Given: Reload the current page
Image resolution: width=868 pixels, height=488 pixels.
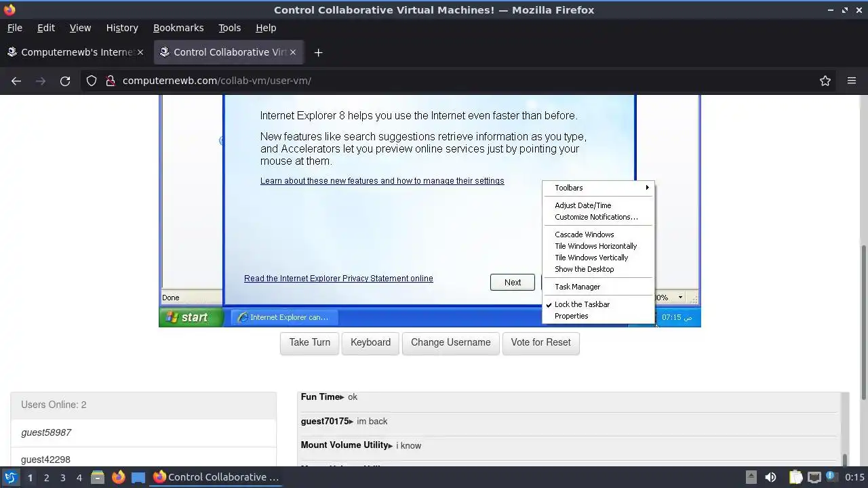Looking at the screenshot, I should (x=65, y=81).
